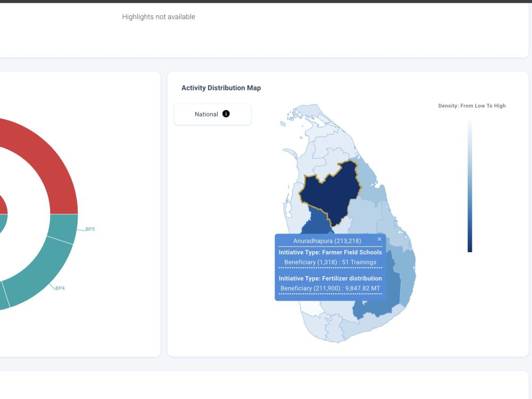
Task: Click the density gradient legend bar
Action: click(470, 186)
